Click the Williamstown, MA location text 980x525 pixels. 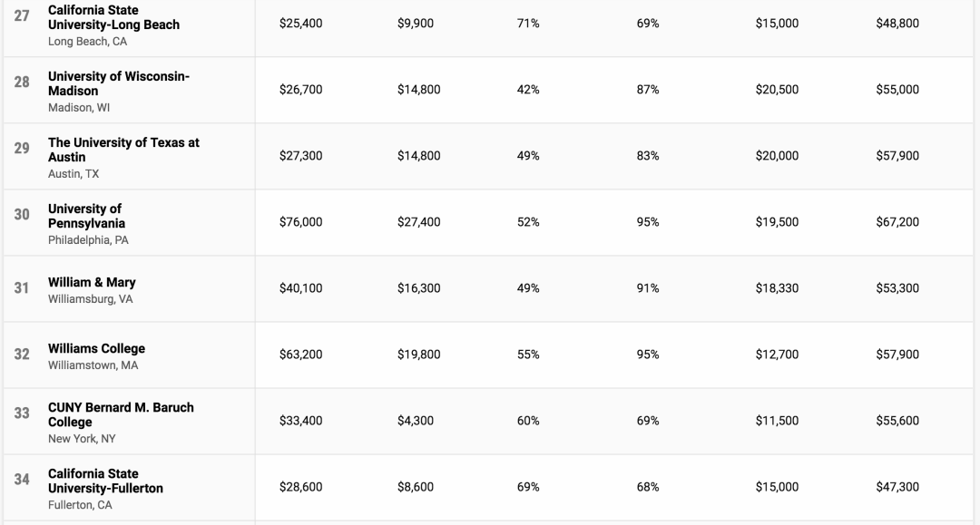(x=93, y=365)
